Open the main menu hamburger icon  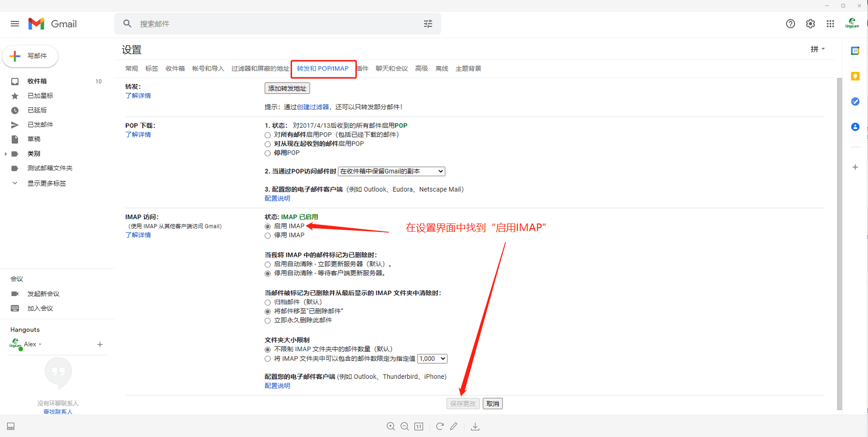pyautogui.click(x=15, y=24)
